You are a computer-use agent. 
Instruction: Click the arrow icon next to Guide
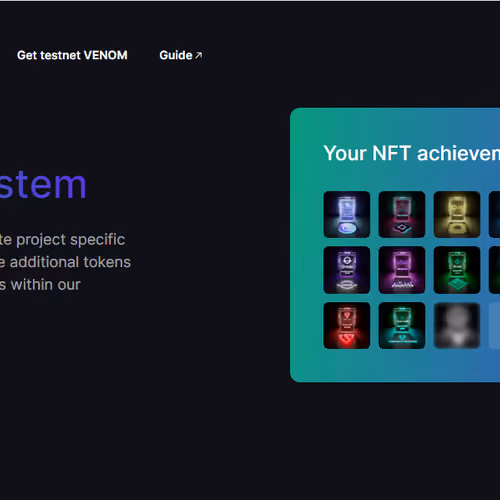pos(198,55)
